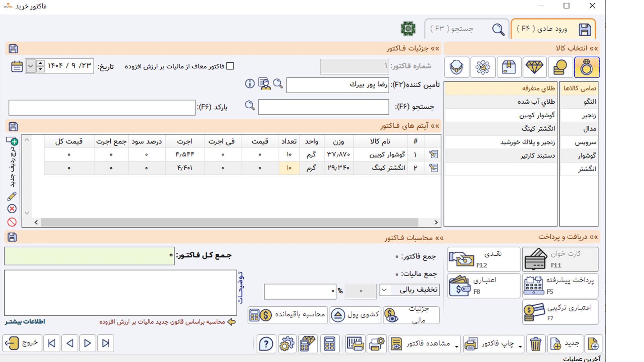Open the calculator icon in bottom toolbar

(x=329, y=344)
